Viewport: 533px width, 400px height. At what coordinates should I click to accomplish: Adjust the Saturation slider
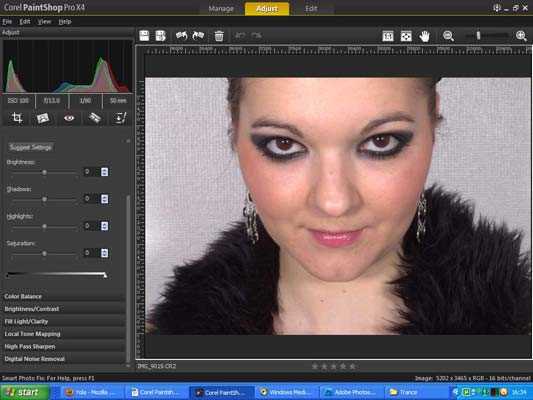(44, 254)
